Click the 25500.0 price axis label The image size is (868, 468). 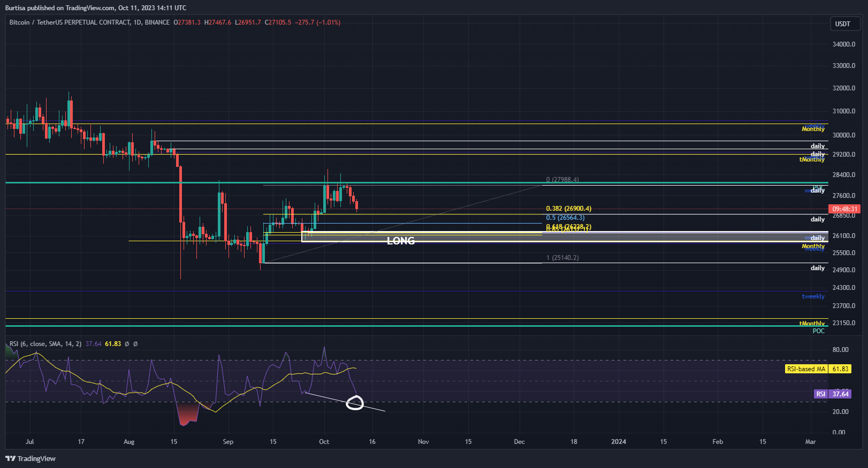pos(844,253)
